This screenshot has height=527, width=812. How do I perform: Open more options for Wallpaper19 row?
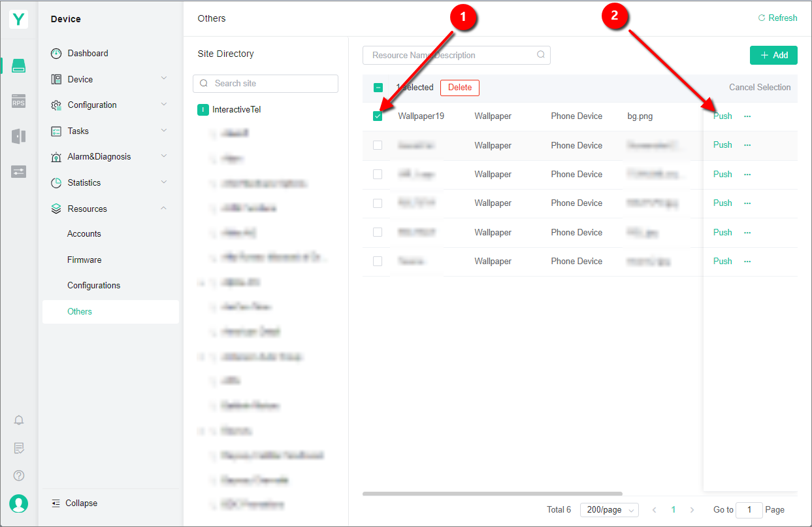click(x=747, y=116)
